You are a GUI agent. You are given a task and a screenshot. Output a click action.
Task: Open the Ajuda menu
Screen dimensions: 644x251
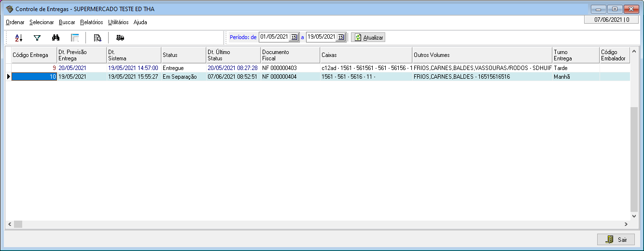pos(140,22)
